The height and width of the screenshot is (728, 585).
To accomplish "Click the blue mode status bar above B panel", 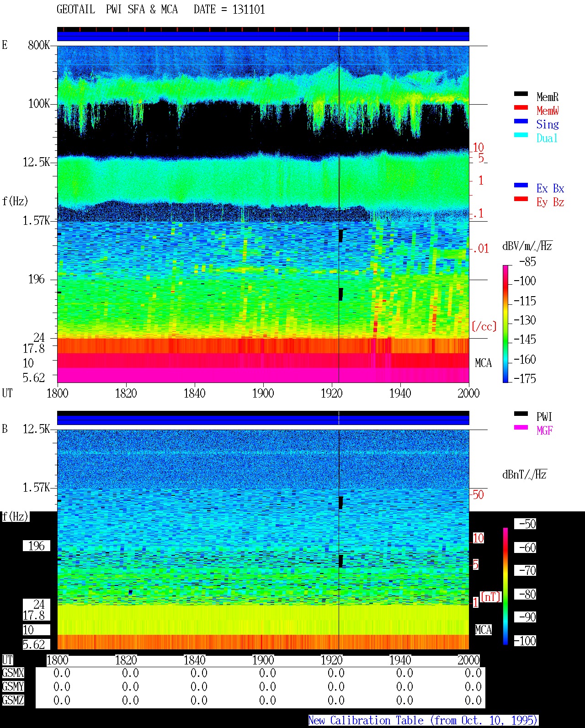I will pos(263,420).
